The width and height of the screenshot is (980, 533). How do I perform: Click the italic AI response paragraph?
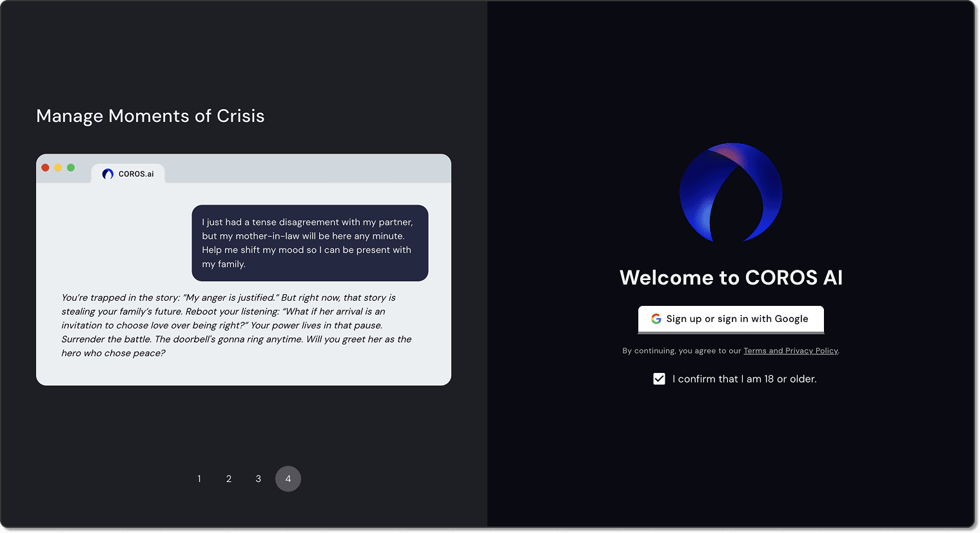pos(237,325)
